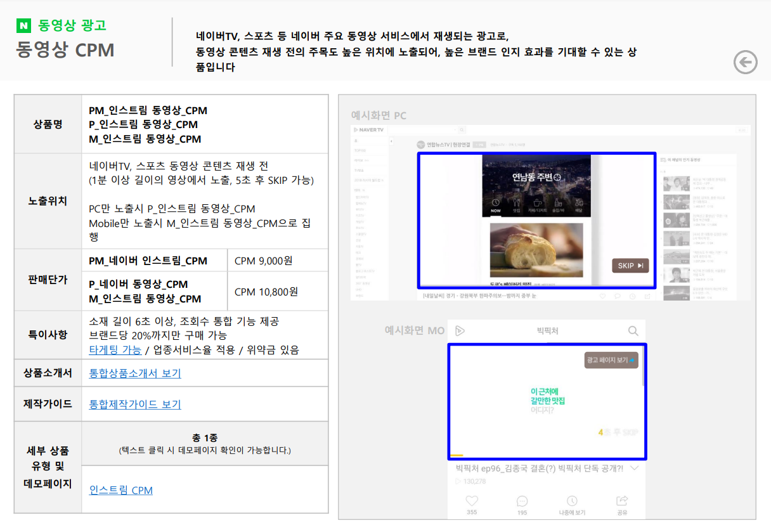The image size is (771, 532).
Task: Tap the 나중에 보기 clock icon
Action: pos(572,501)
